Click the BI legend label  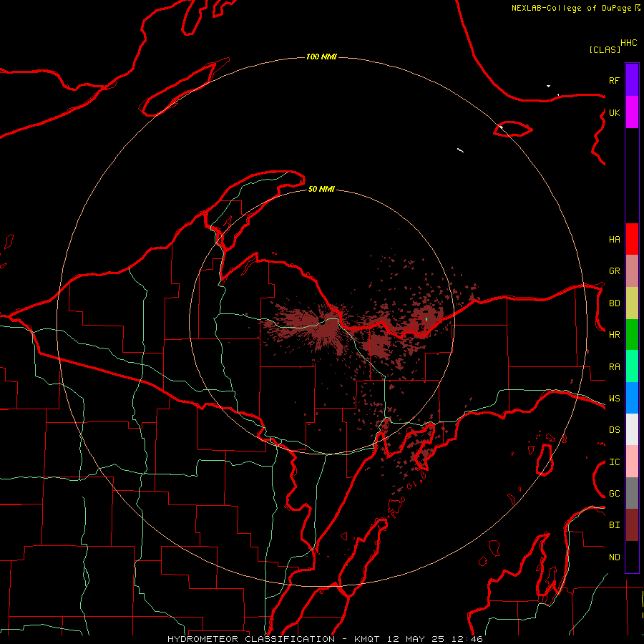pyautogui.click(x=614, y=525)
